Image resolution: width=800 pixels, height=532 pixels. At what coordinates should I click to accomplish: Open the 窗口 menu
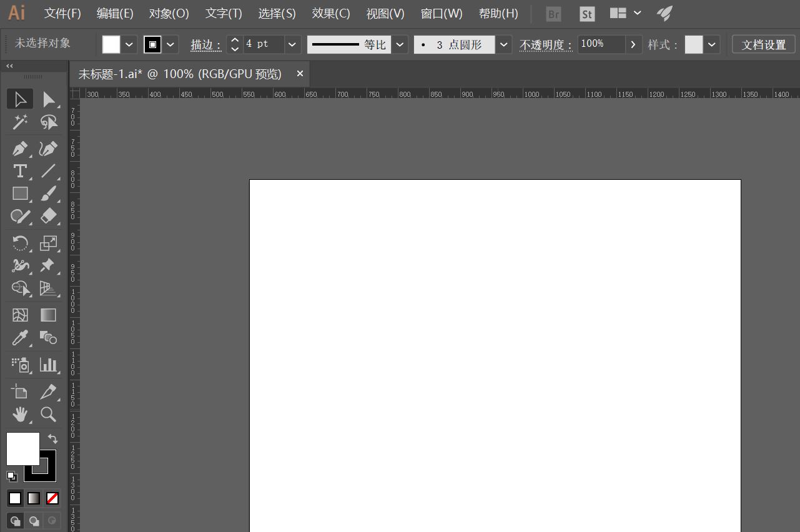pyautogui.click(x=442, y=13)
